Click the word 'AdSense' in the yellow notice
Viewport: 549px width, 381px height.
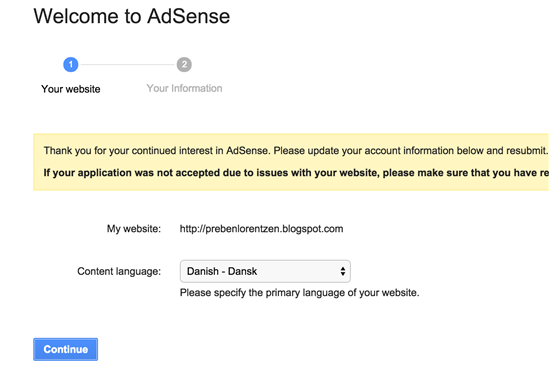tap(248, 151)
